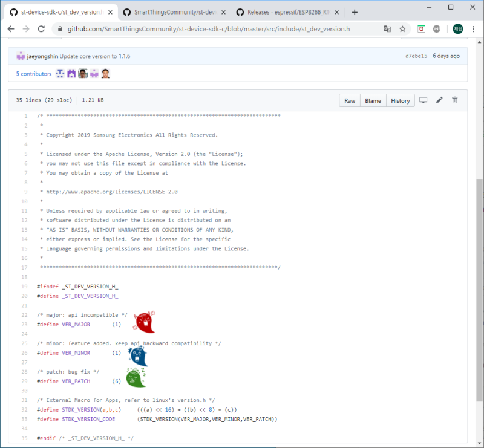This screenshot has height=448, width=484.
Task: Open a new browser tab
Action: pos(355,12)
